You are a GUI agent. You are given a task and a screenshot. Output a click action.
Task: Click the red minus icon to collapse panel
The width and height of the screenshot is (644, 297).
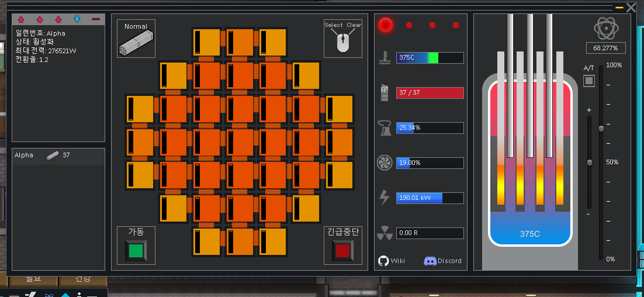96,19
